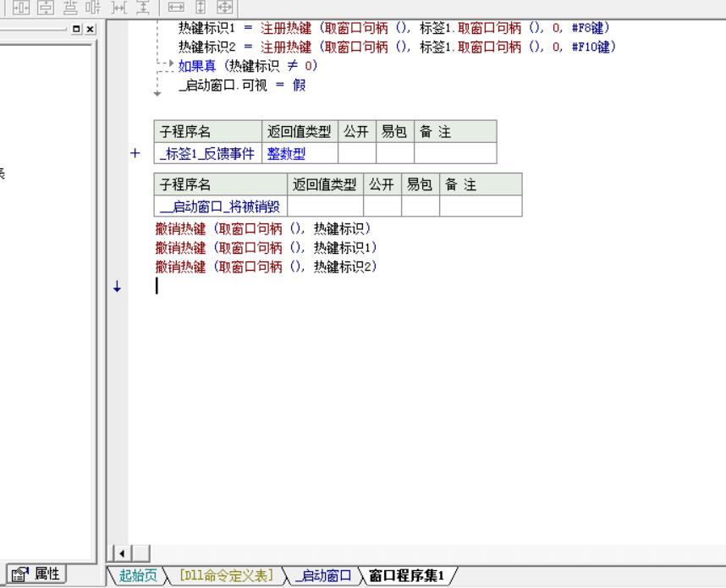Click the line 撤销热键 ... 热键标识1)
This screenshot has width=726, height=588.
[x=267, y=248]
